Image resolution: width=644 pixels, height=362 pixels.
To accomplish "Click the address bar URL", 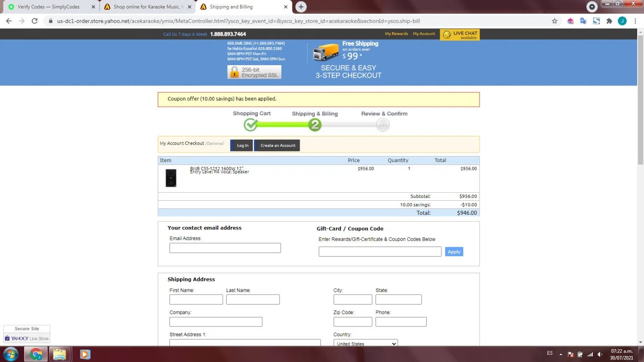I will click(x=238, y=21).
